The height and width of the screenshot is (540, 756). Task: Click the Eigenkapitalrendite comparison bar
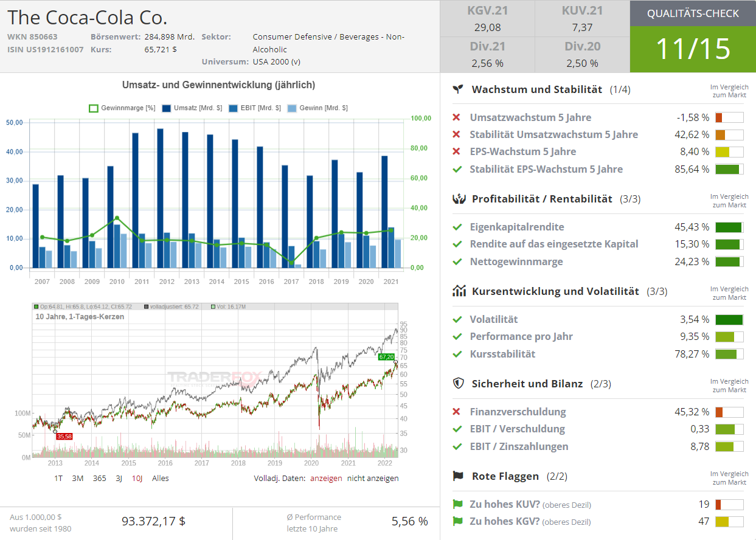(x=729, y=227)
